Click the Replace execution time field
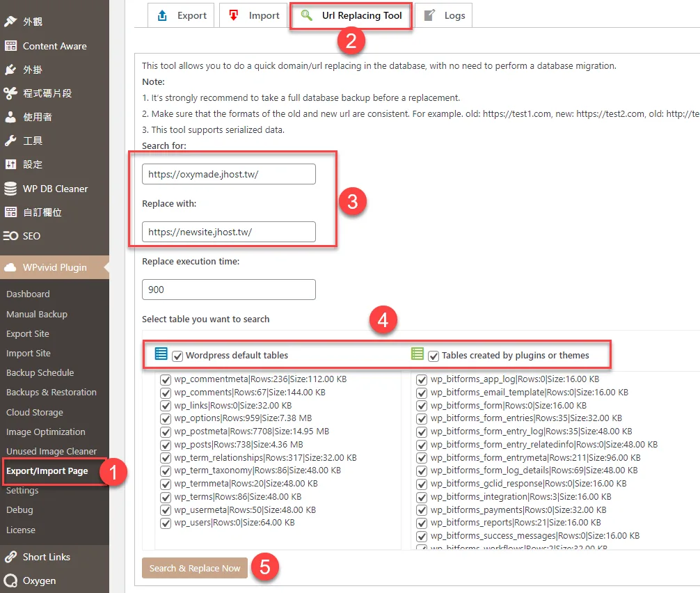This screenshot has width=700, height=593. (x=228, y=290)
